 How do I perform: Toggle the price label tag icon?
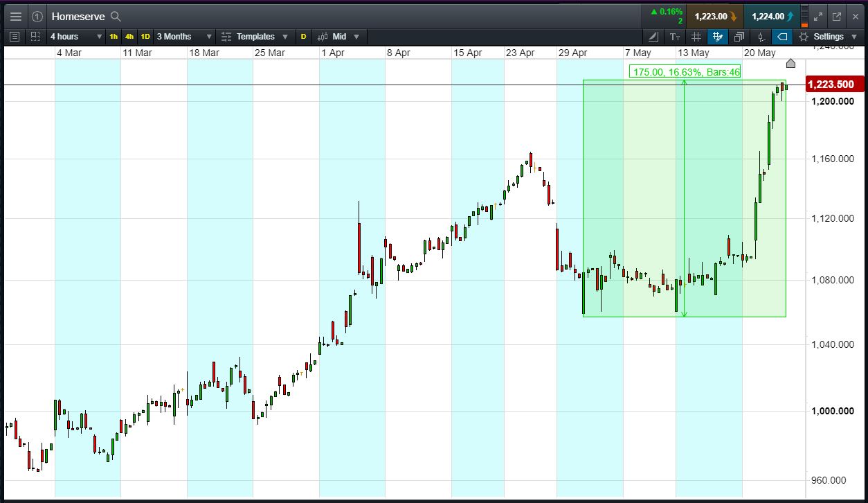[782, 37]
